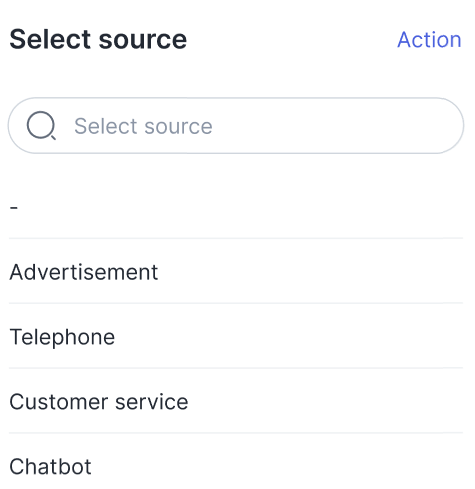Tap the Telephone list row

(x=236, y=337)
